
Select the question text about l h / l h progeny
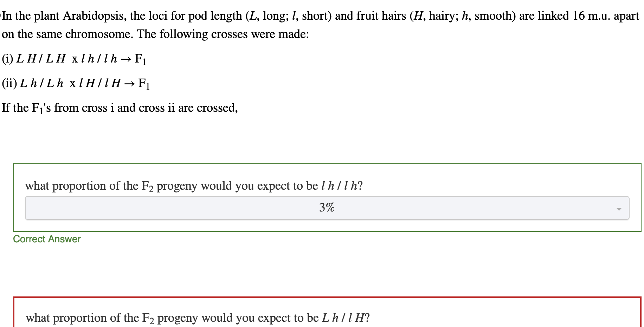click(193, 186)
